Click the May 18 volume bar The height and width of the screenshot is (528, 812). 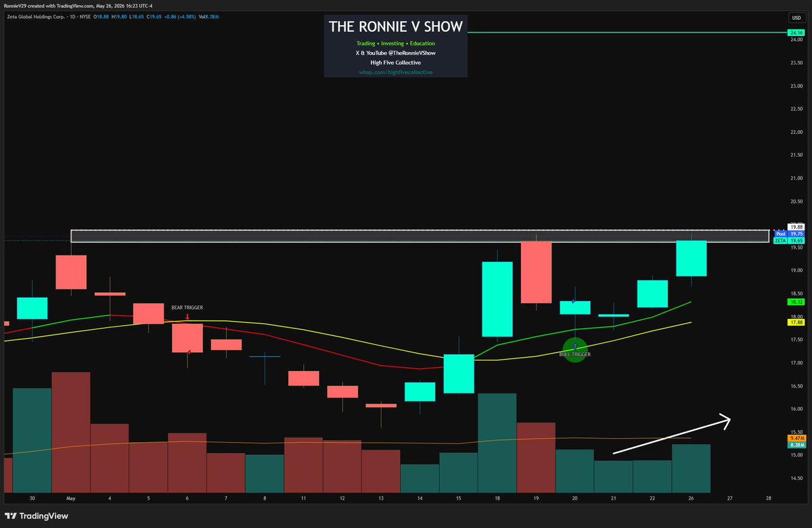497,443
